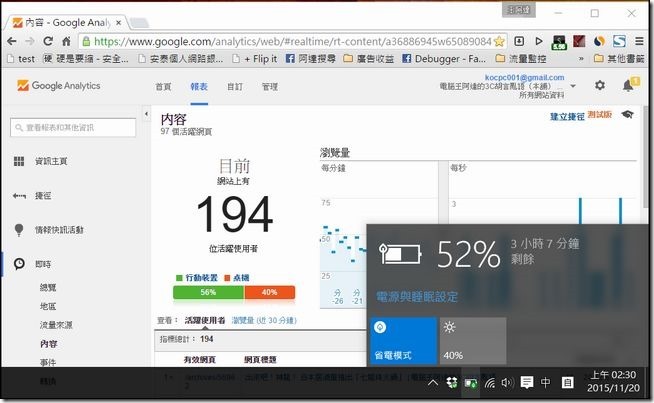Open the Flip it bookmark
Image resolution: width=654 pixels, height=403 pixels.
[255, 59]
